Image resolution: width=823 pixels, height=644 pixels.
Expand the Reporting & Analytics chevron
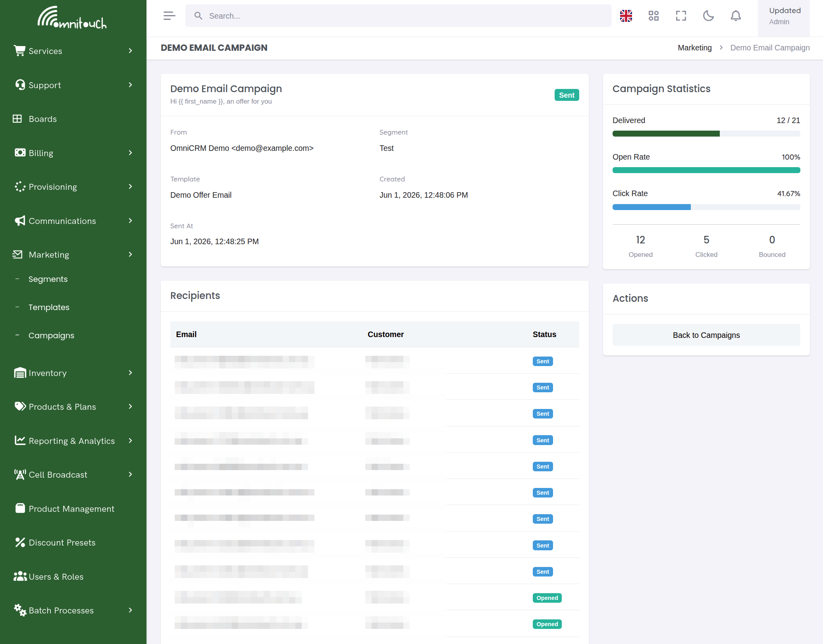tap(130, 441)
